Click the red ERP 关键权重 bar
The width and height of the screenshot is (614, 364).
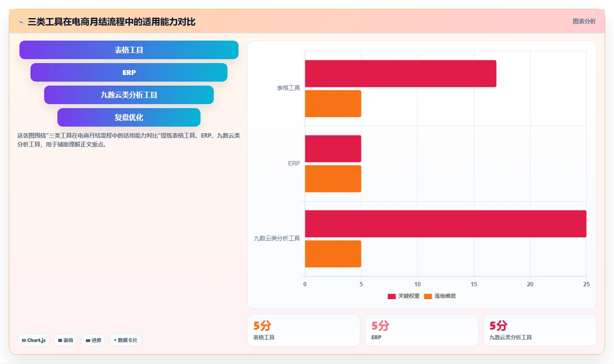[x=333, y=149]
